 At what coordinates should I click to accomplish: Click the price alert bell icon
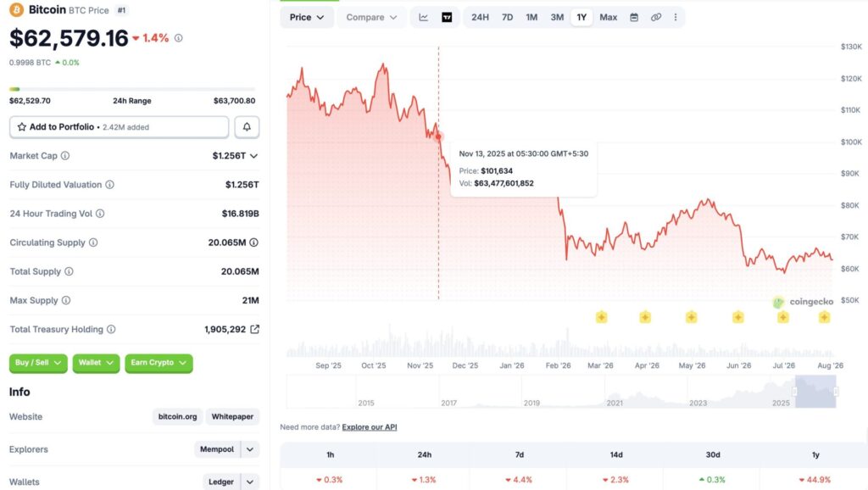[247, 127]
